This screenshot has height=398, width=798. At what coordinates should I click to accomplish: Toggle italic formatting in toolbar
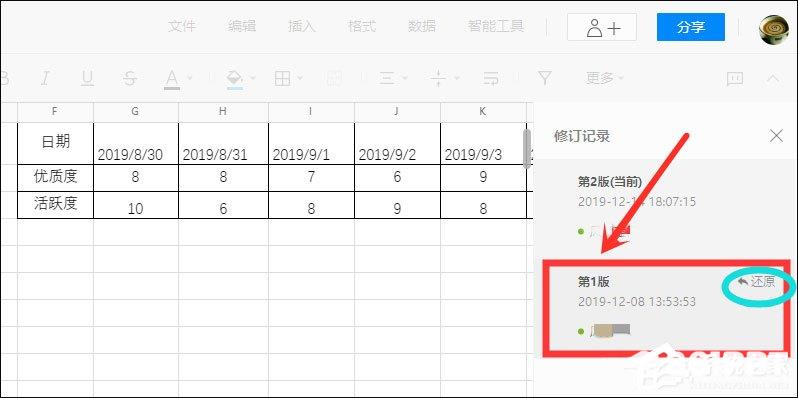tap(46, 78)
